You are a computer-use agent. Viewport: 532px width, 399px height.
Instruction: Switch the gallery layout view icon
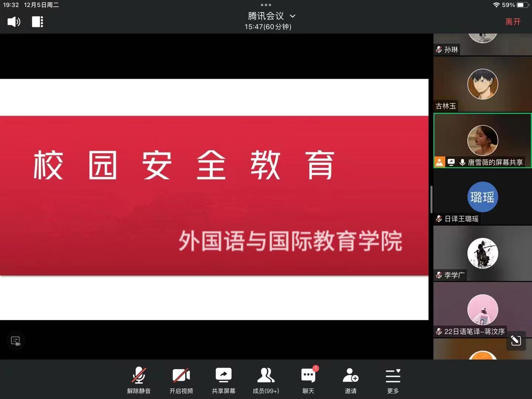pyautogui.click(x=37, y=22)
